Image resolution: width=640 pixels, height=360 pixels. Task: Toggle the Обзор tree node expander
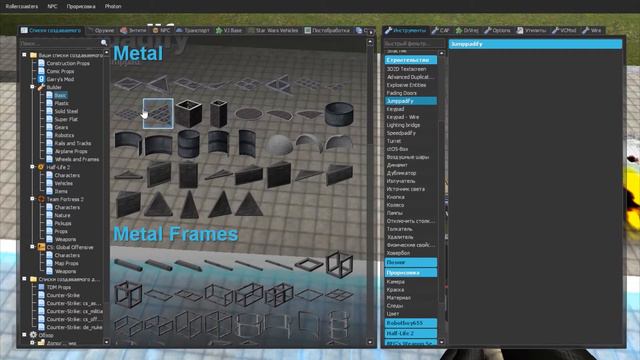pos(24,335)
